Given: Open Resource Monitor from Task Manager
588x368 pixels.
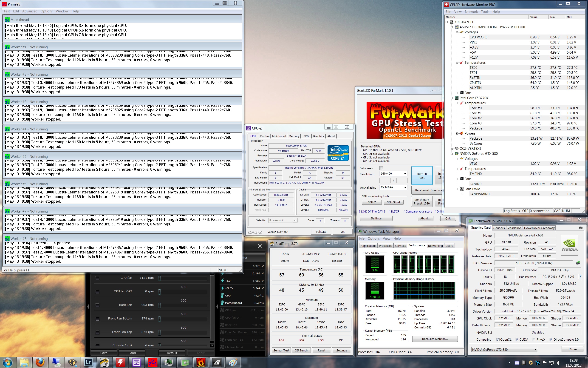Looking at the screenshot, I should (435, 339).
